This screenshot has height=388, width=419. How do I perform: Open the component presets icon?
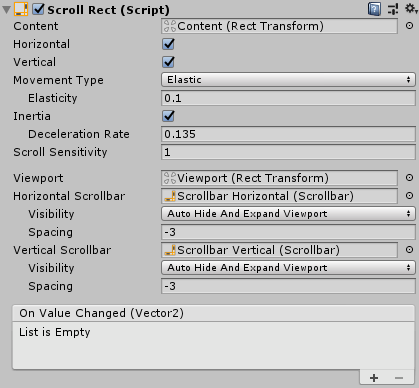[393, 9]
